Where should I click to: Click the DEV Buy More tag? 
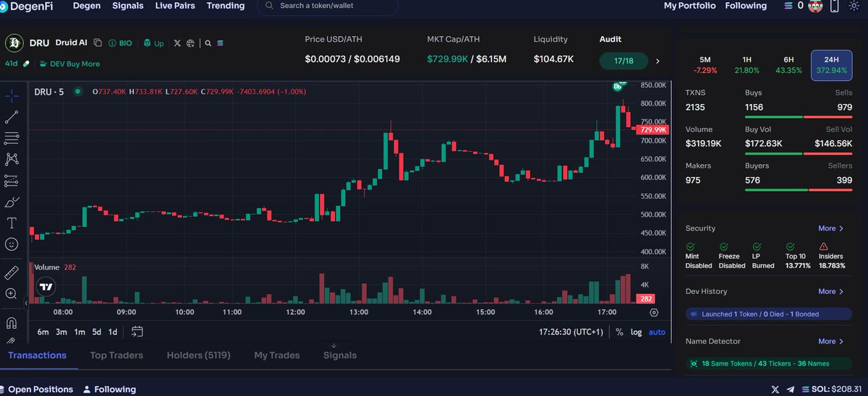[x=70, y=64]
